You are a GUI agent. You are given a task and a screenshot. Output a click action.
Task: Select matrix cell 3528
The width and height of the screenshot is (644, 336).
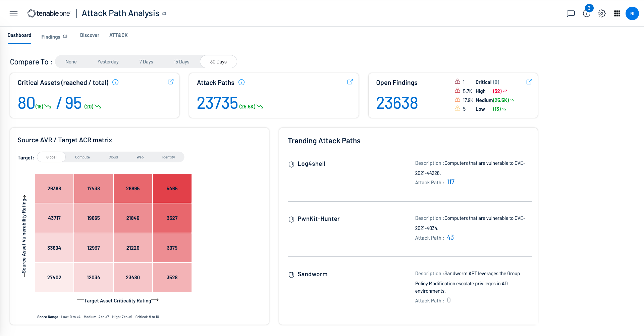point(172,277)
